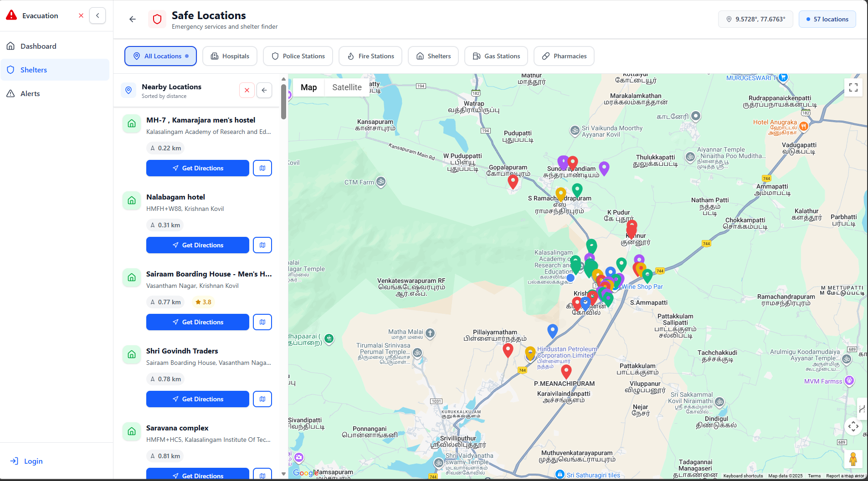Filter by Hospitals
Screen dimensions: 868x481
(230, 56)
